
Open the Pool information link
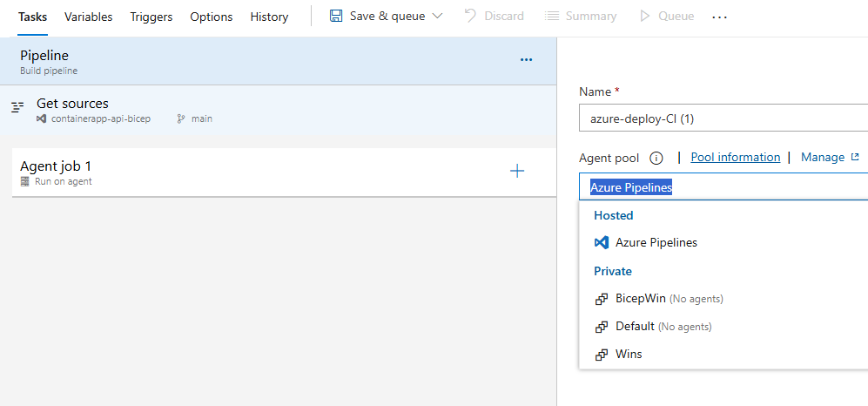click(735, 158)
